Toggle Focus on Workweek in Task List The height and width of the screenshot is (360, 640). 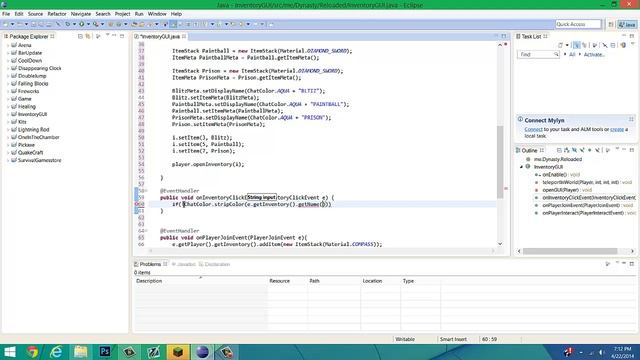(595, 45)
